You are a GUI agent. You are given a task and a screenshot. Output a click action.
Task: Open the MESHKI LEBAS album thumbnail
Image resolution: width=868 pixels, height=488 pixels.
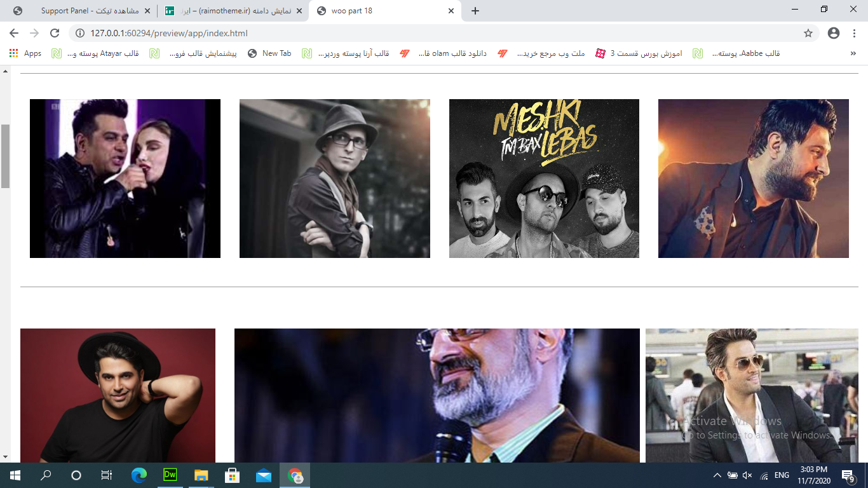[x=544, y=179]
